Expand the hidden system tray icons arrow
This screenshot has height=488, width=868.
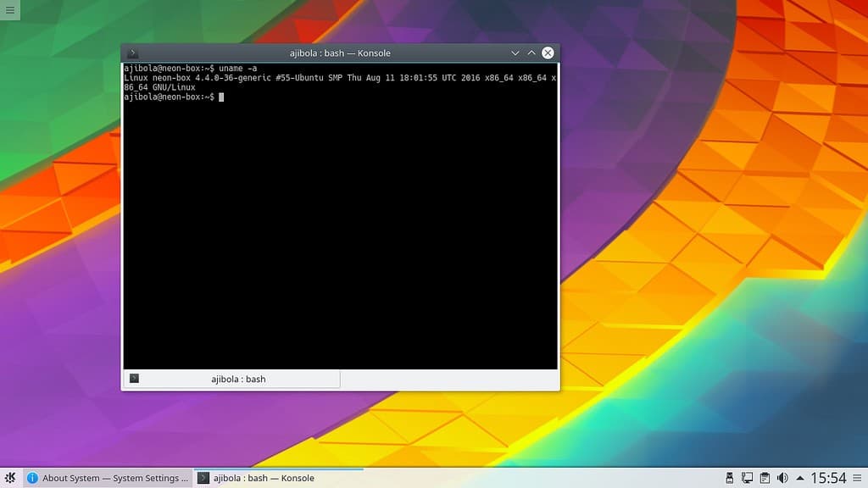(x=799, y=478)
